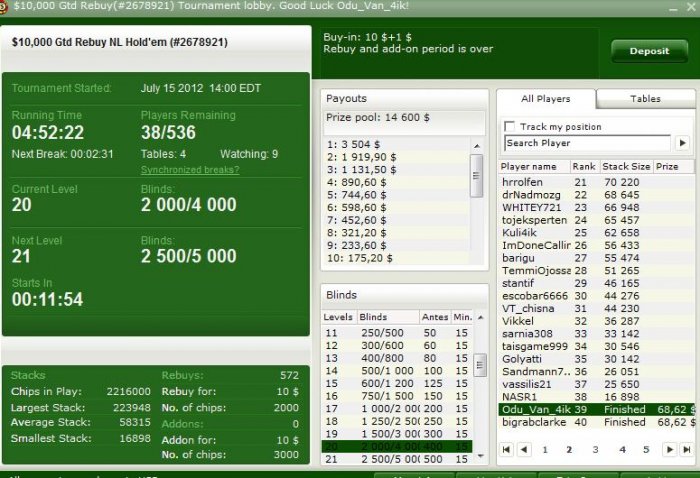Screen dimensions: 700x478
Task: Select player taisgame999 row
Action: [596, 346]
